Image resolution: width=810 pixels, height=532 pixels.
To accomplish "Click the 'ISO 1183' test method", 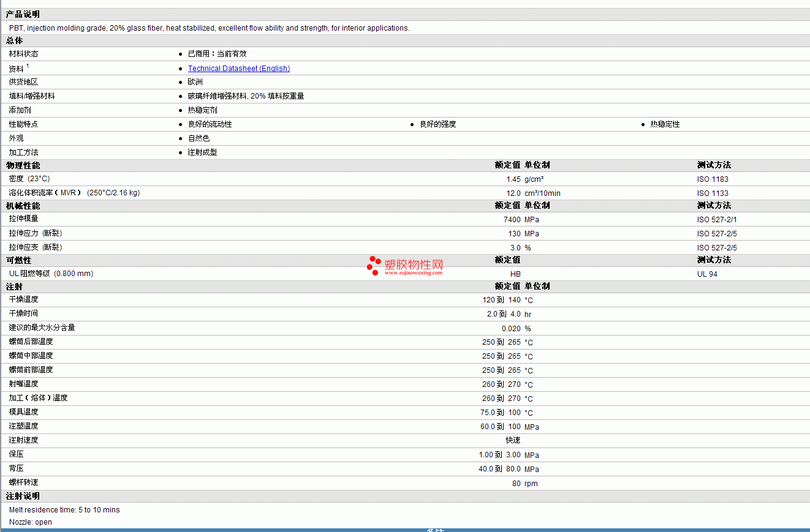I will click(713, 179).
